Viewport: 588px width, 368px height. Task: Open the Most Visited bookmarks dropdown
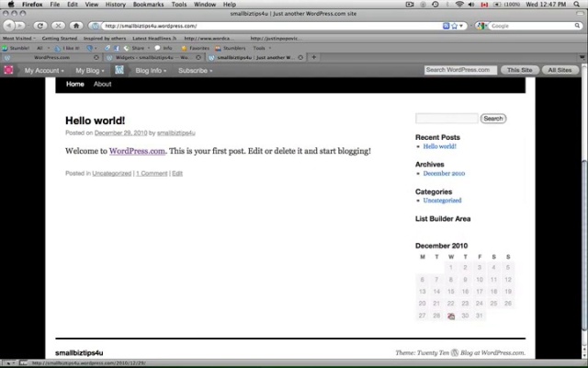click(18, 39)
